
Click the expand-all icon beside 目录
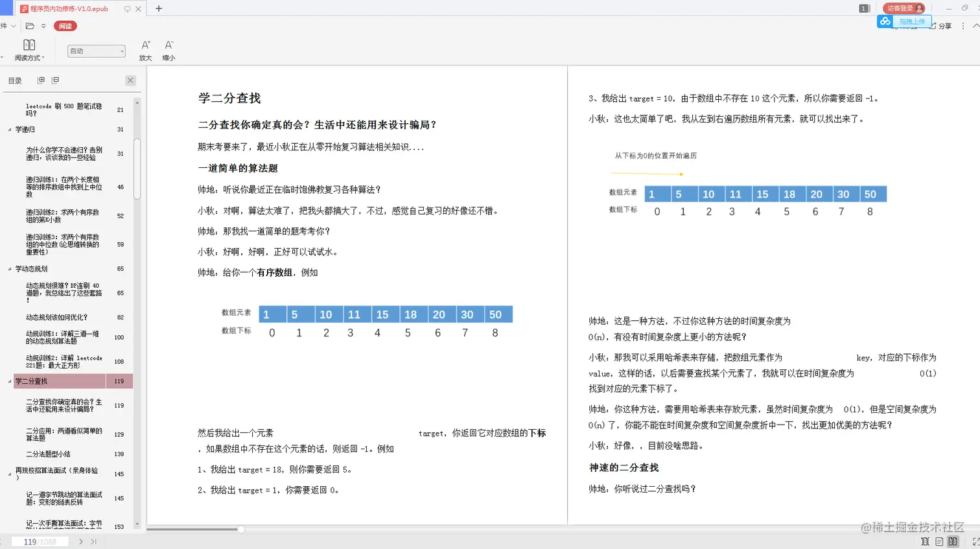click(x=41, y=80)
